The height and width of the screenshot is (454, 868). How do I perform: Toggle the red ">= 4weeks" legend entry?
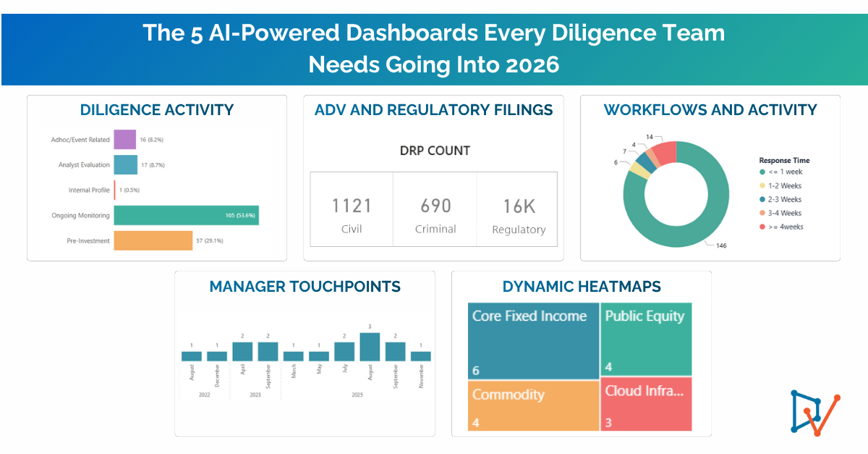click(x=784, y=227)
